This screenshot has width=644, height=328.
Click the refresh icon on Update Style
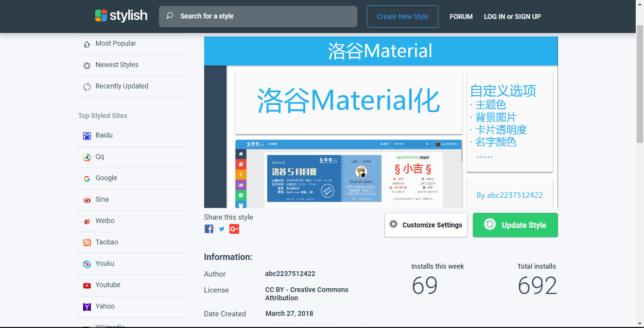tap(490, 224)
